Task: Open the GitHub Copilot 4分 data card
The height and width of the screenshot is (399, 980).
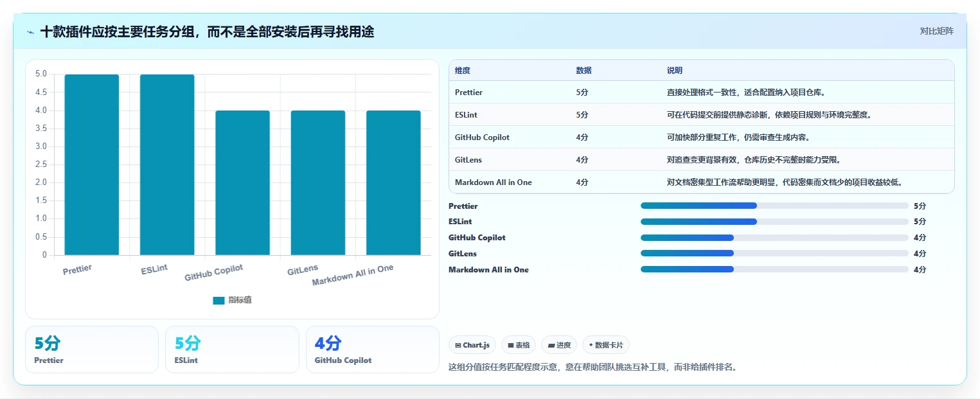Action: (x=373, y=350)
